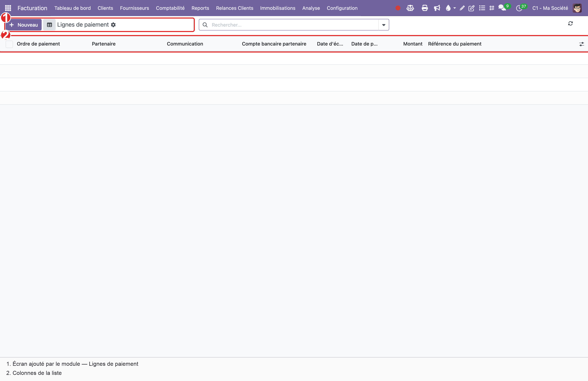Open the balance scale icon in navbar

click(410, 8)
